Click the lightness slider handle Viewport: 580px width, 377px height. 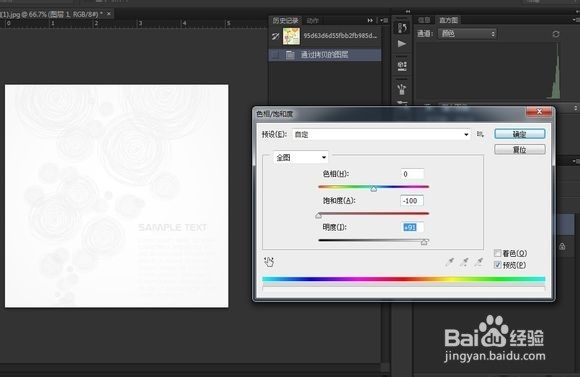(x=424, y=242)
